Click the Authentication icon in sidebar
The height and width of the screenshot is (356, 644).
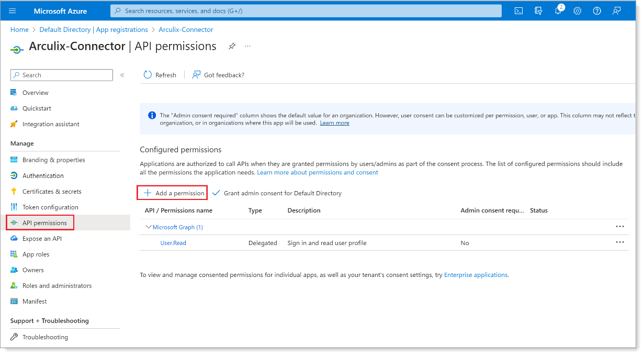pos(14,176)
